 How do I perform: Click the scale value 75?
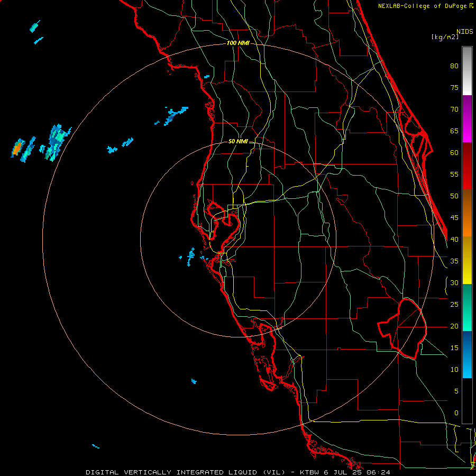tap(454, 88)
